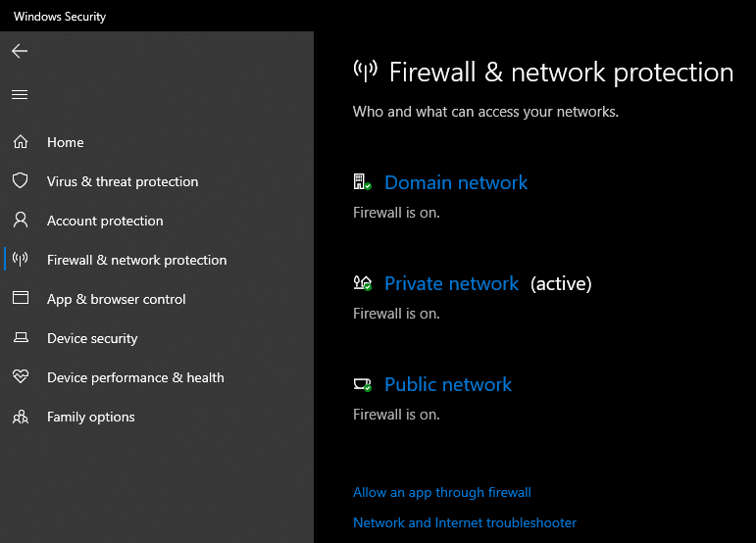This screenshot has width=756, height=543.
Task: Click the back arrow icon
Action: (20, 51)
